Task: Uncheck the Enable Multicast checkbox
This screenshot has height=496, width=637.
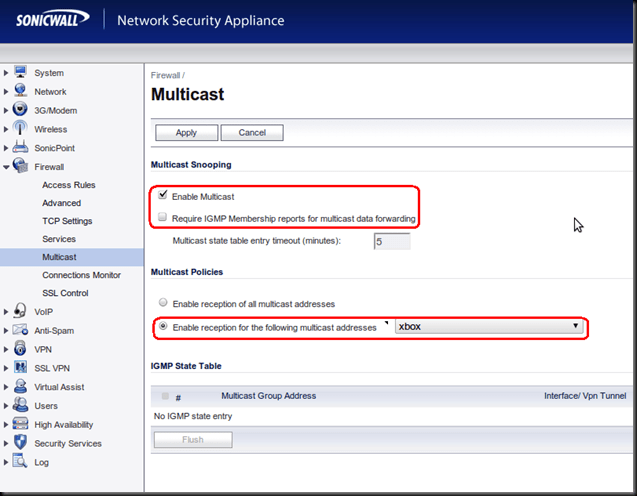Action: (163, 195)
